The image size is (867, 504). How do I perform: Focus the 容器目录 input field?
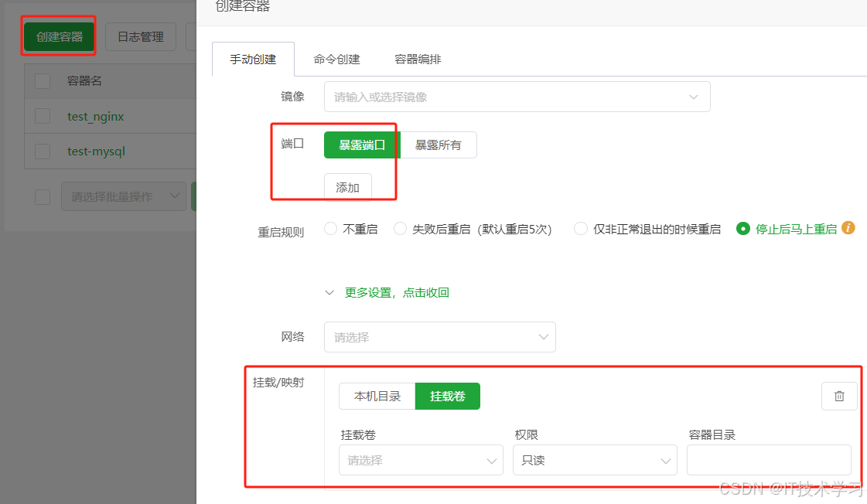point(769,460)
